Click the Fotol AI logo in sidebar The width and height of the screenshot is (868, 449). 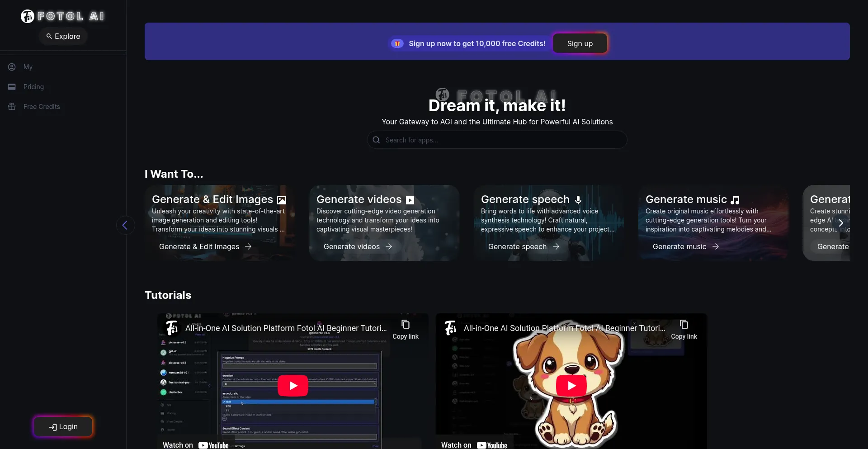point(63,16)
